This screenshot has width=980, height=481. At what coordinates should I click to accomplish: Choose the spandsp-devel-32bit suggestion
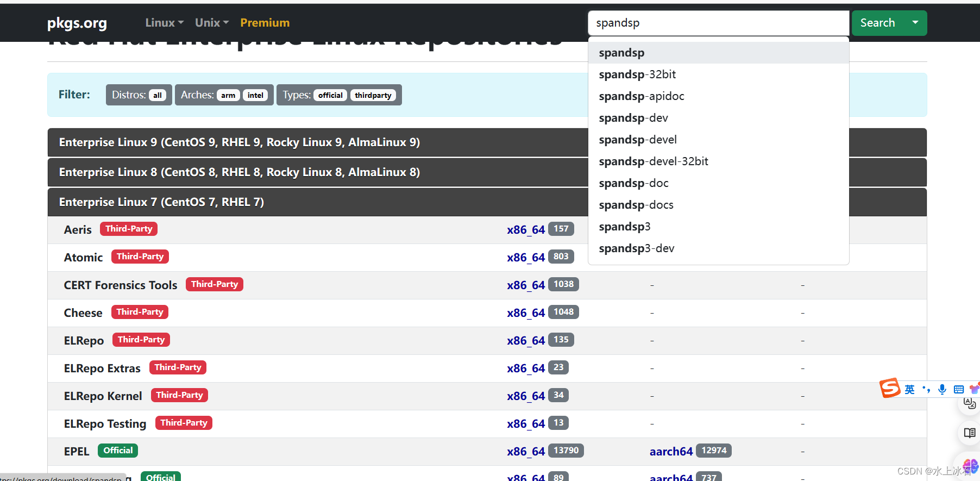(718, 161)
